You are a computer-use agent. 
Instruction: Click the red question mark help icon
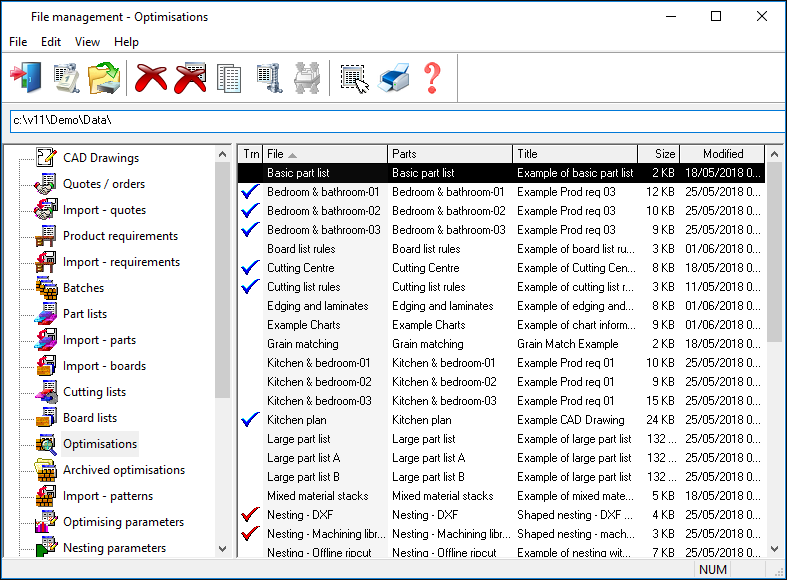(432, 78)
